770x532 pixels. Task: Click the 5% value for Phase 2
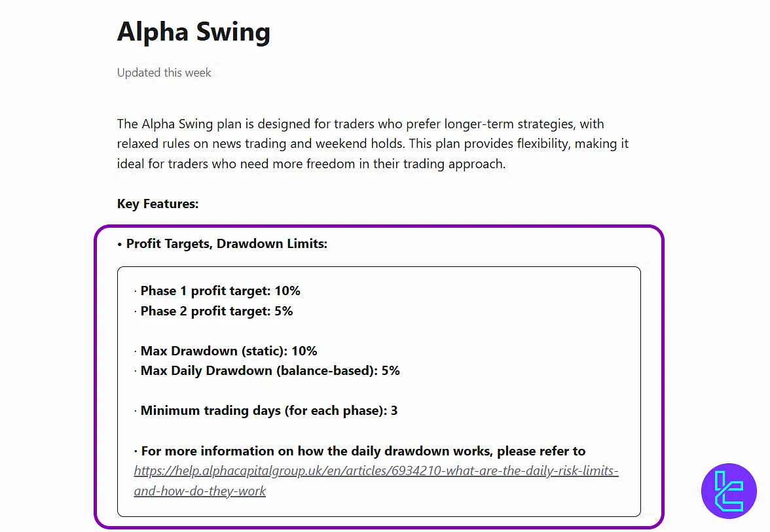(284, 311)
